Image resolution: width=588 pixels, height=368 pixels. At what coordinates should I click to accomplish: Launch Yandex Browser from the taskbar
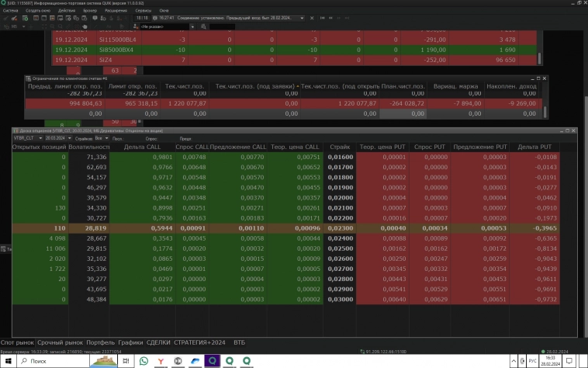pos(161,361)
